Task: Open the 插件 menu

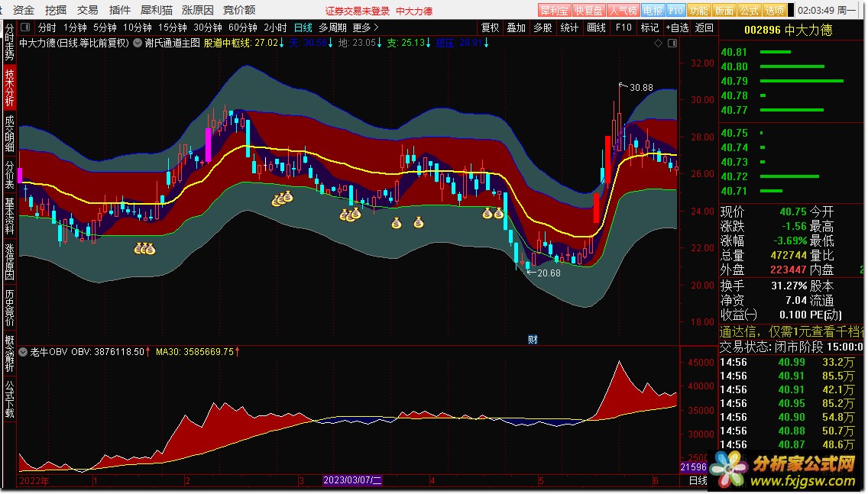Action: (119, 10)
